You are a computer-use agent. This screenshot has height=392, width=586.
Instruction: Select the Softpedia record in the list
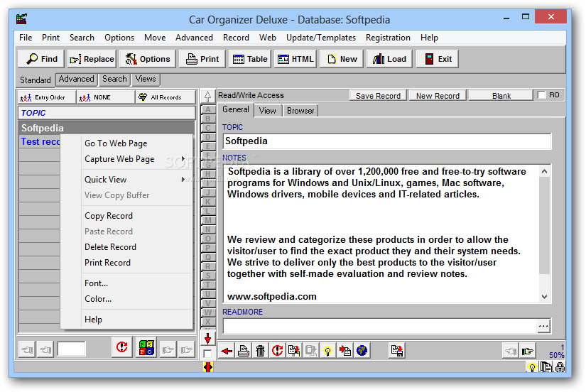(x=107, y=128)
